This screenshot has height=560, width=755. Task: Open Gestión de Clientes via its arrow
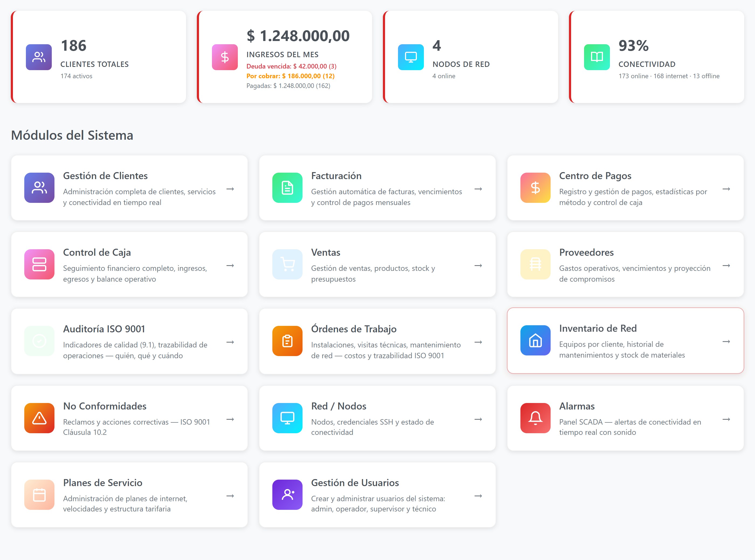(x=230, y=189)
